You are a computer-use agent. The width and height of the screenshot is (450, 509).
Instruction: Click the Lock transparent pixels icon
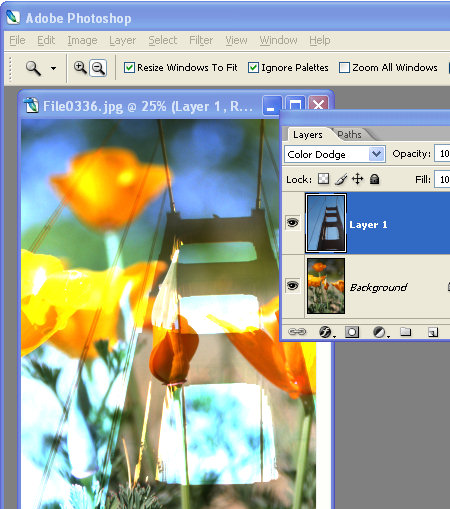pos(323,179)
